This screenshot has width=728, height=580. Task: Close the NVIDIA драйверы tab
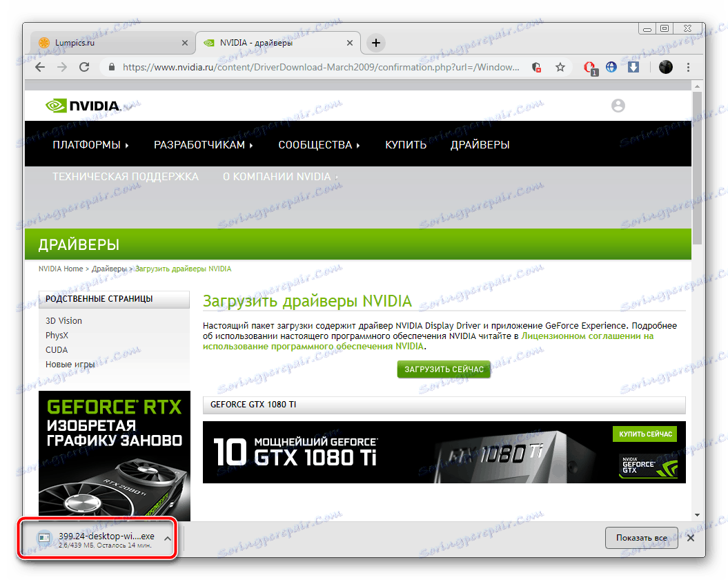[x=350, y=43]
